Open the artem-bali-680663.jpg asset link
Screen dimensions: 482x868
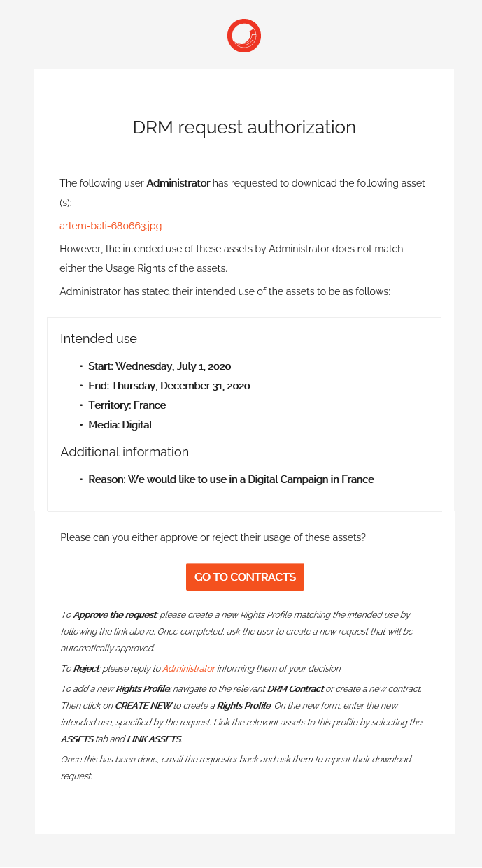coord(110,226)
